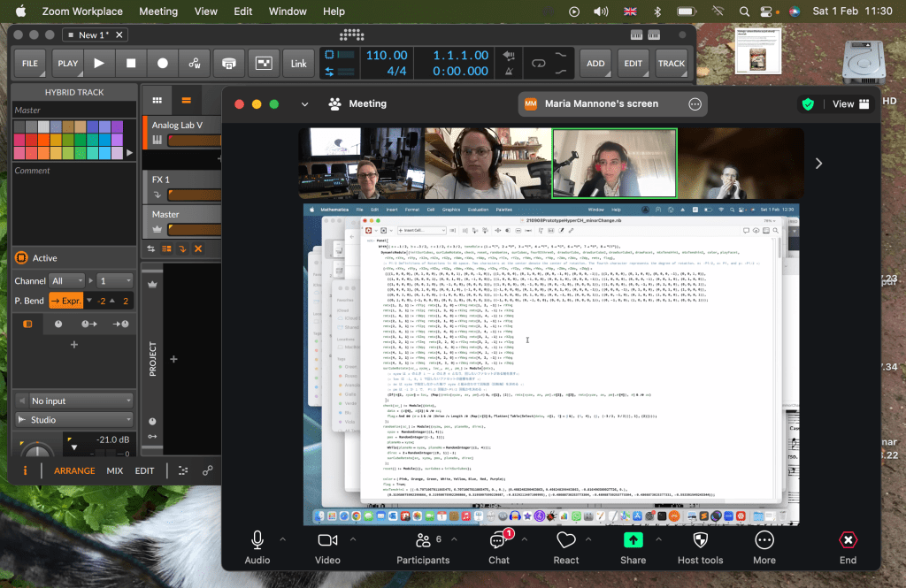The width and height of the screenshot is (906, 588).
Task: Switch to the MIX view tab
Action: coord(115,470)
